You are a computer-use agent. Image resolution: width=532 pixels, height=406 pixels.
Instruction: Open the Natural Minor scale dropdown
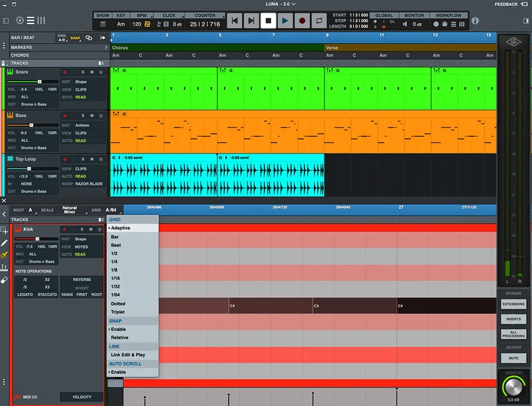point(70,210)
